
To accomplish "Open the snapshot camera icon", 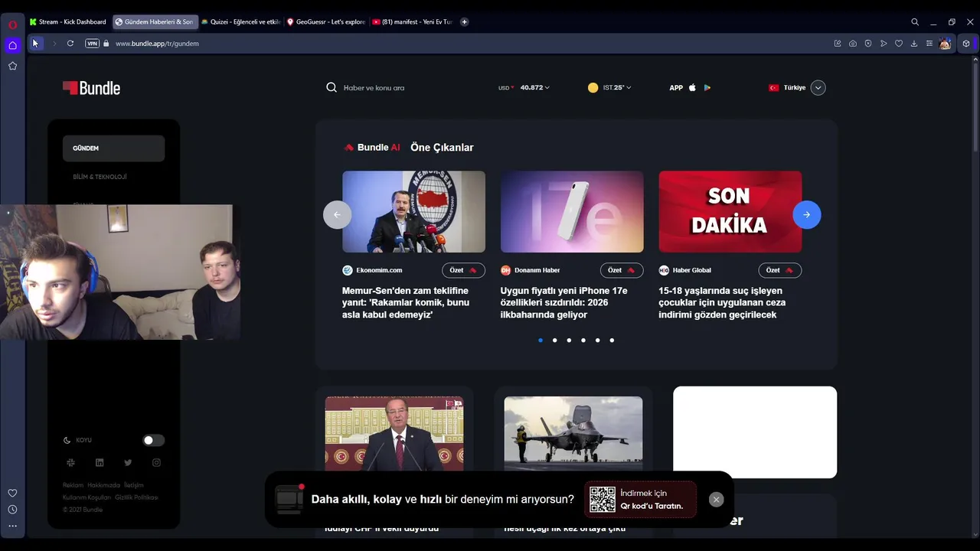I will [x=853, y=44].
